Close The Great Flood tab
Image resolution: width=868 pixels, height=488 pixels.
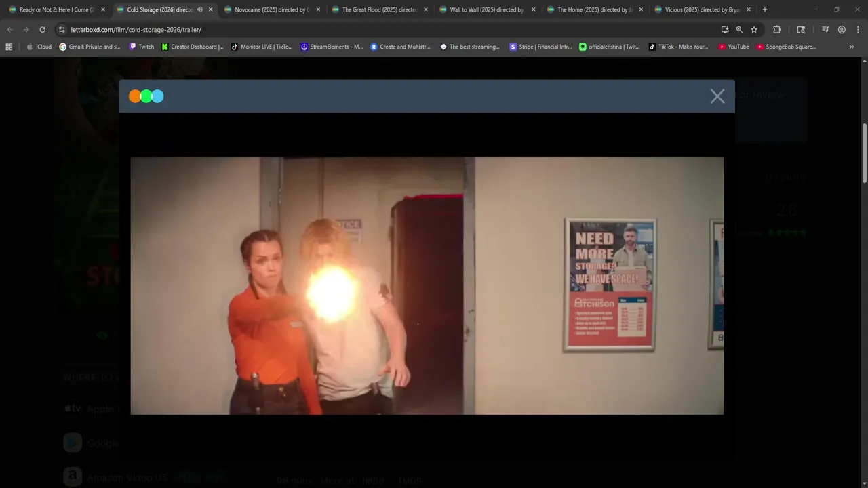click(x=426, y=9)
